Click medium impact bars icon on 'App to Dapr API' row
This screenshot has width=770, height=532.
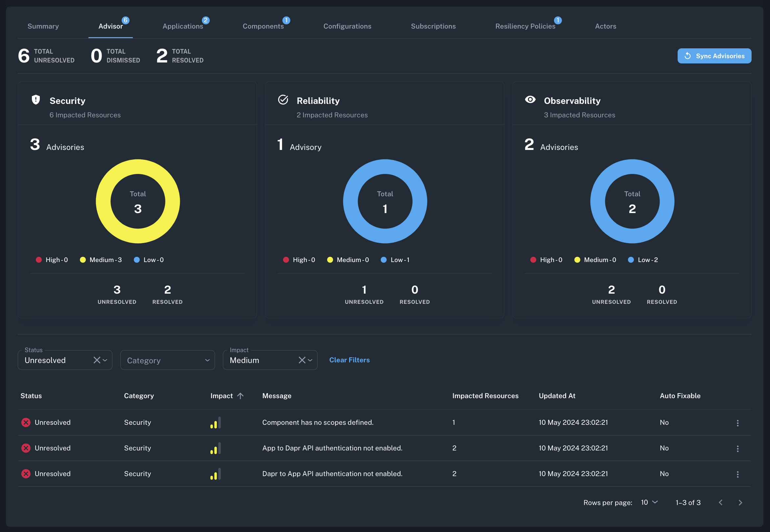click(x=215, y=448)
